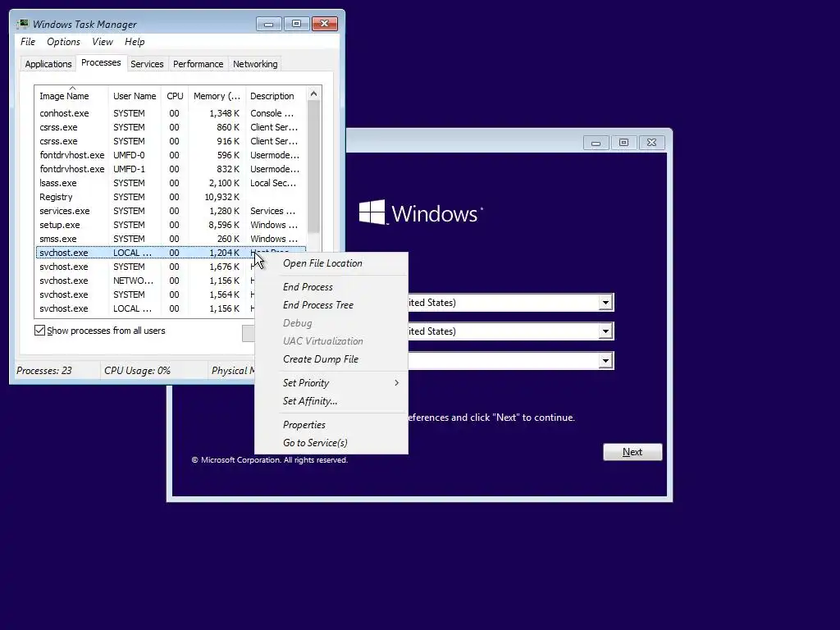The height and width of the screenshot is (630, 840).
Task: Switch to the Services tab
Action: click(147, 64)
